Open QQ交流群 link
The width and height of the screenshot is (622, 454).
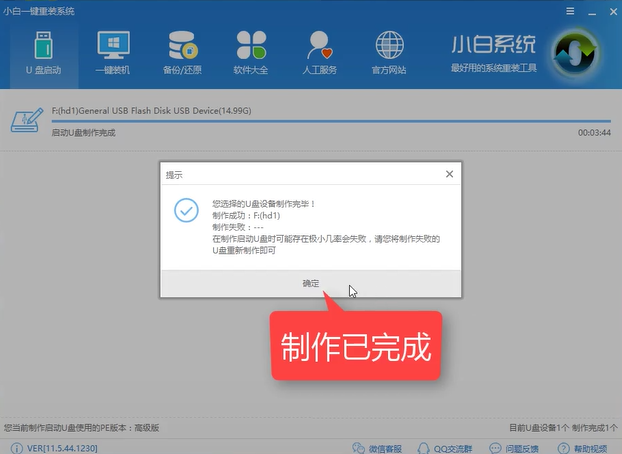click(444, 448)
